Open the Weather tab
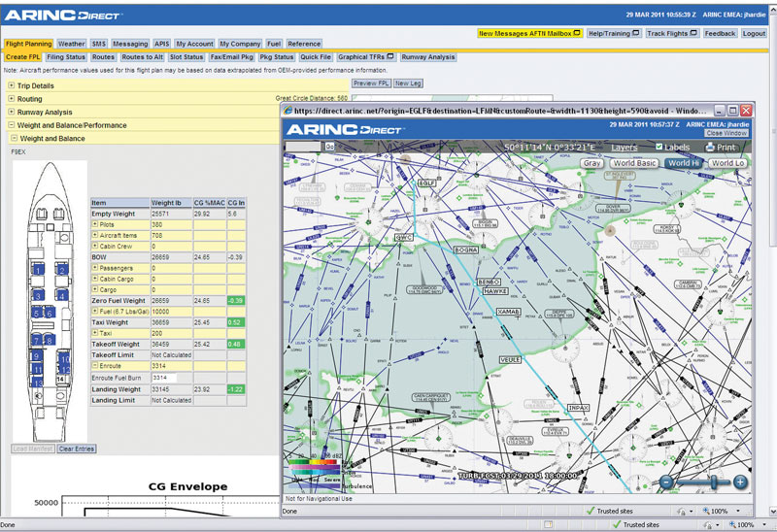777x532 pixels. pos(71,45)
